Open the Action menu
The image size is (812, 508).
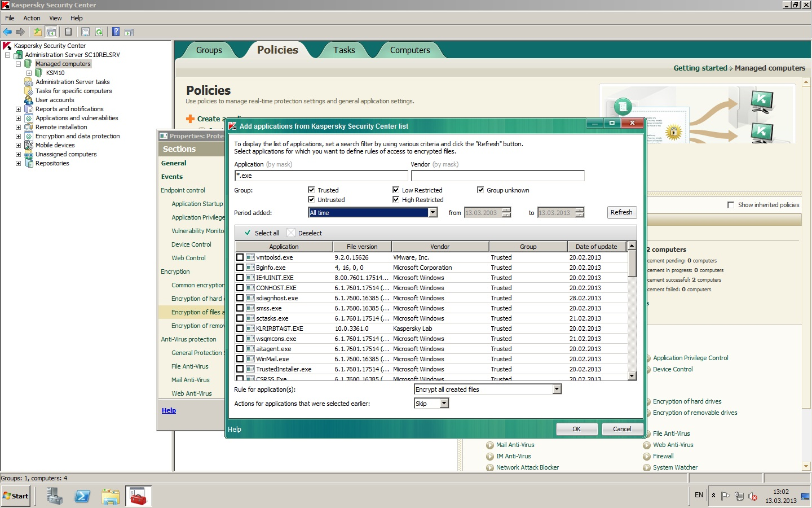tap(32, 18)
